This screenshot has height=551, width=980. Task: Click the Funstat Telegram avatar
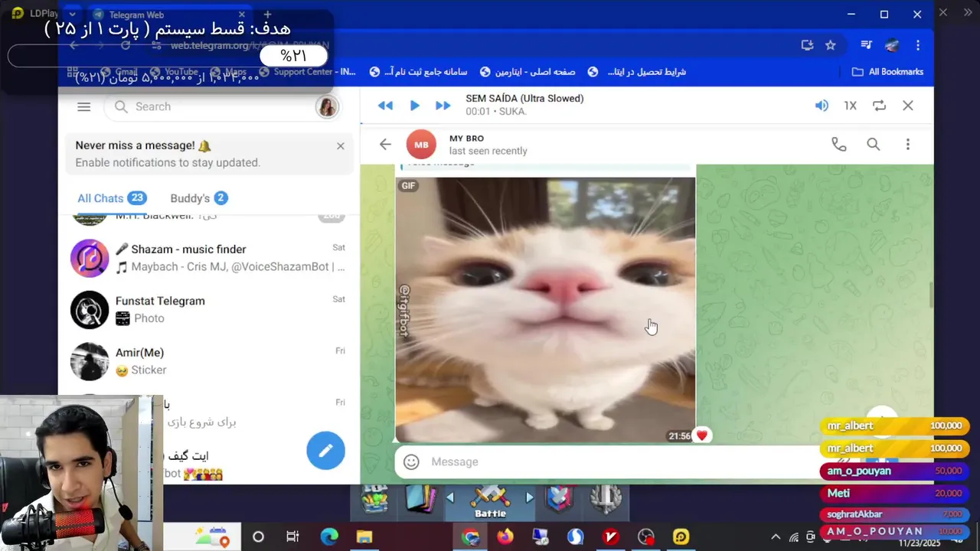click(x=90, y=309)
